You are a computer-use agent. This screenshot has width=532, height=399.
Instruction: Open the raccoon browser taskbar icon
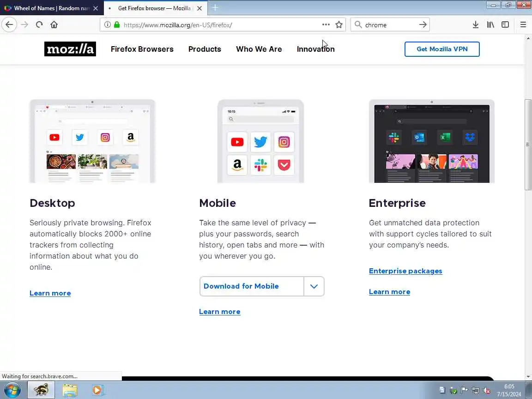pyautogui.click(x=41, y=390)
